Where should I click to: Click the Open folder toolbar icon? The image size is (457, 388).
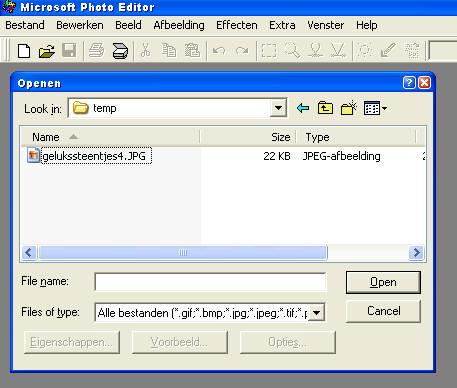tap(47, 51)
